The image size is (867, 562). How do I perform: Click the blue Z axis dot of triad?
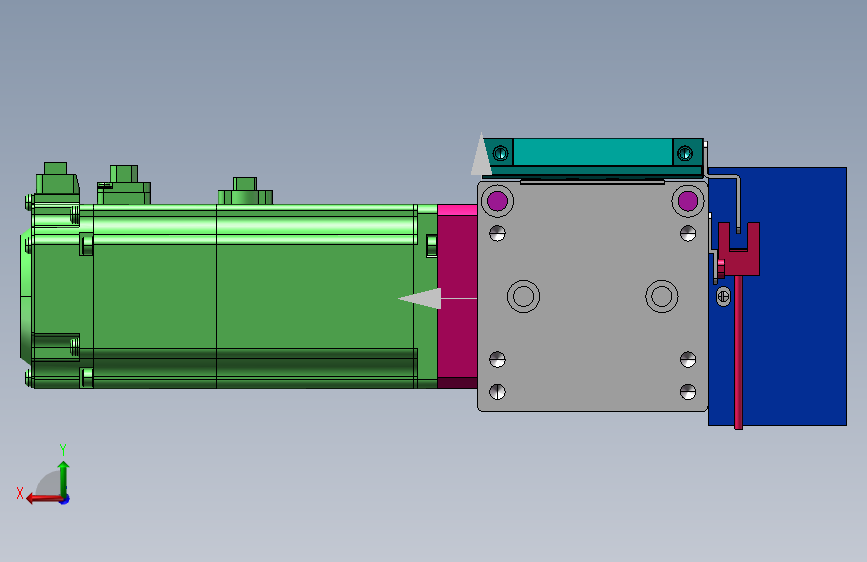coord(65,499)
